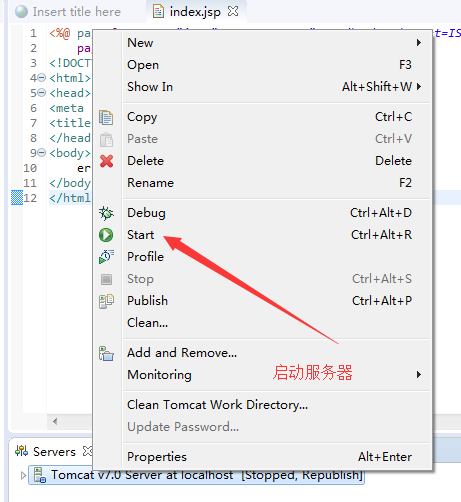
Task: Click the red X Delete icon
Action: (106, 161)
